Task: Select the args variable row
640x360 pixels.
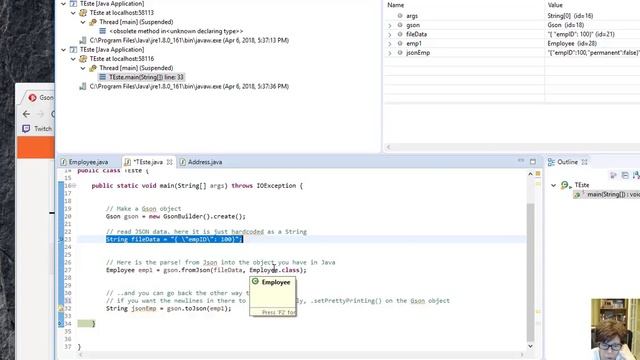Action: point(512,16)
